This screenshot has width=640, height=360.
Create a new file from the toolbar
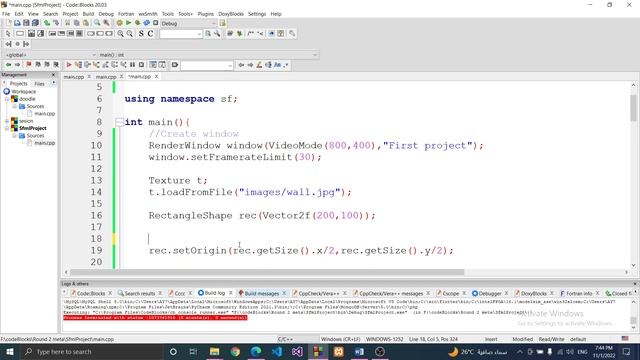pos(9,23)
